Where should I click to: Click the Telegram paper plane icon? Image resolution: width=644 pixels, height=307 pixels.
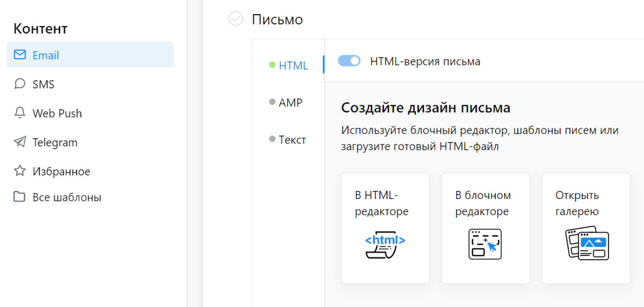19,142
